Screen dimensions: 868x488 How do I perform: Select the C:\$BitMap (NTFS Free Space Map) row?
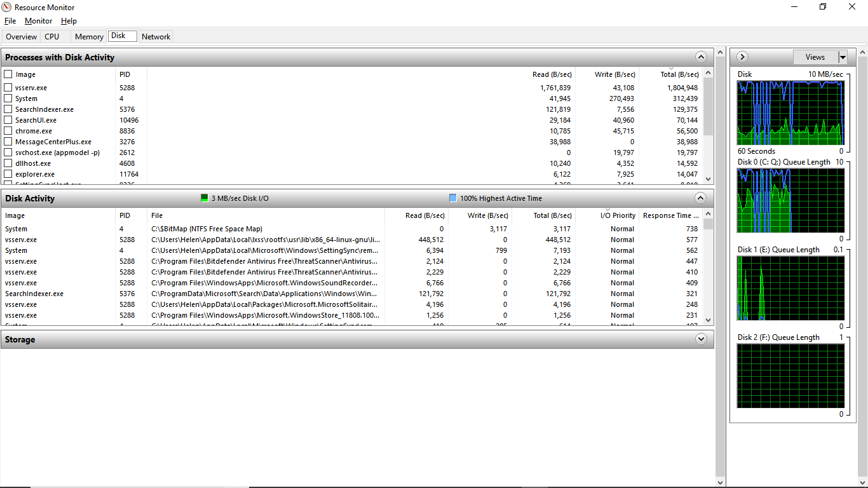coord(351,229)
